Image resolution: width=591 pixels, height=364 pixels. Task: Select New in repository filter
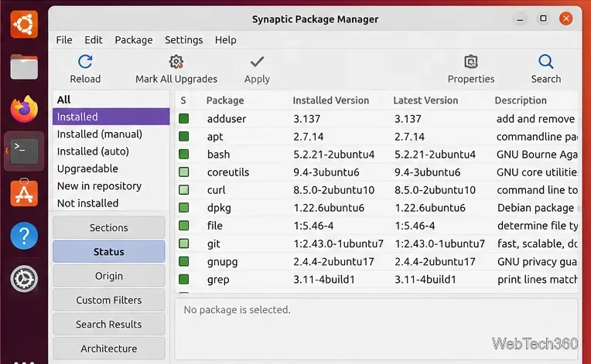[111, 186]
